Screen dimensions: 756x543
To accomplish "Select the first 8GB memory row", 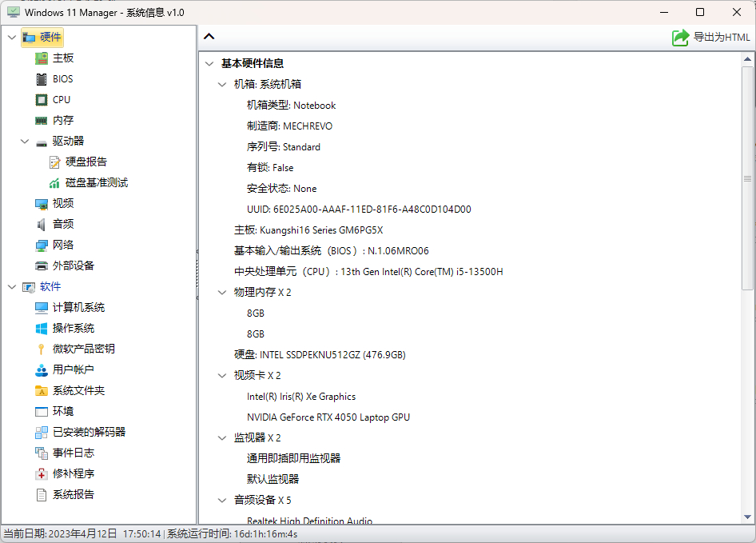I will click(256, 313).
